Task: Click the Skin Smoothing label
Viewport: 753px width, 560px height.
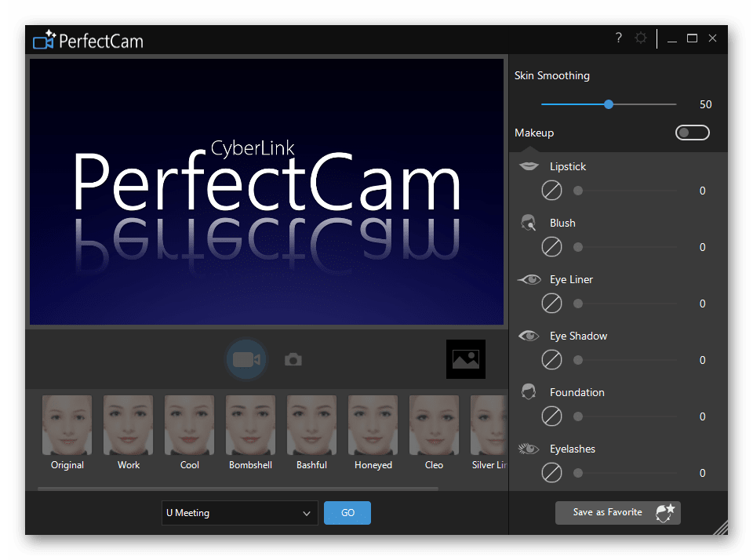Action: coord(551,75)
